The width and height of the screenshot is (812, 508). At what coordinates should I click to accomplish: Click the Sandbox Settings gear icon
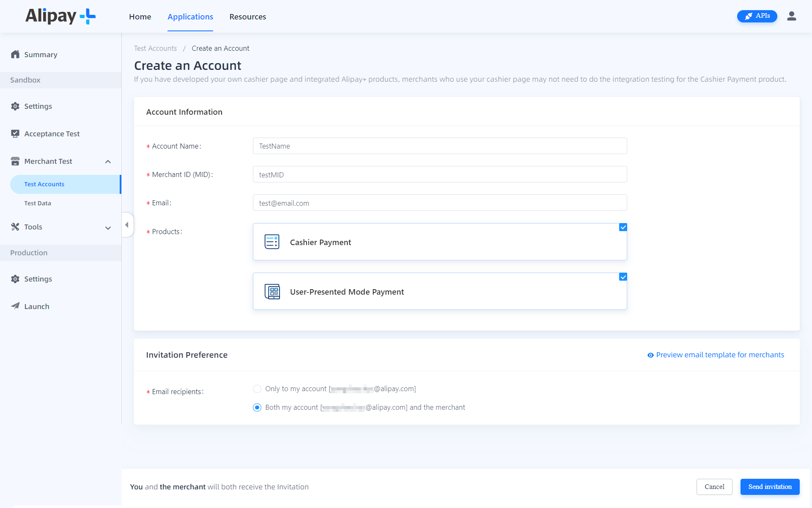point(15,106)
